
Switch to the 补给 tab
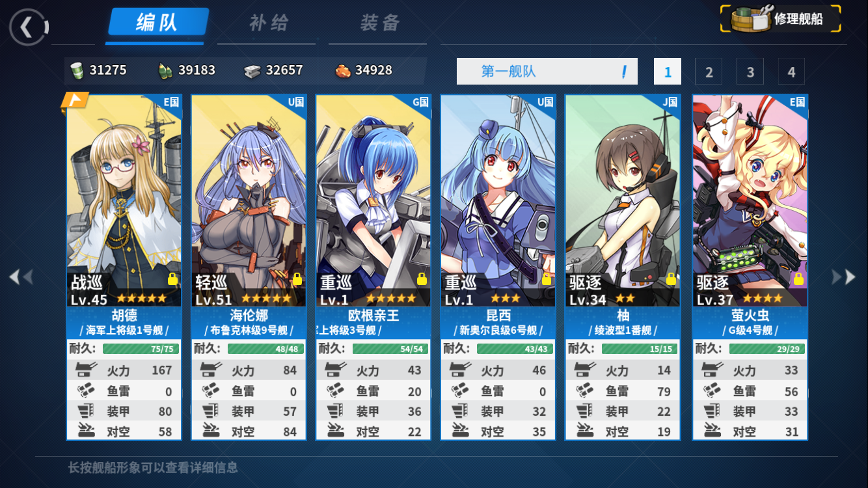pos(268,23)
